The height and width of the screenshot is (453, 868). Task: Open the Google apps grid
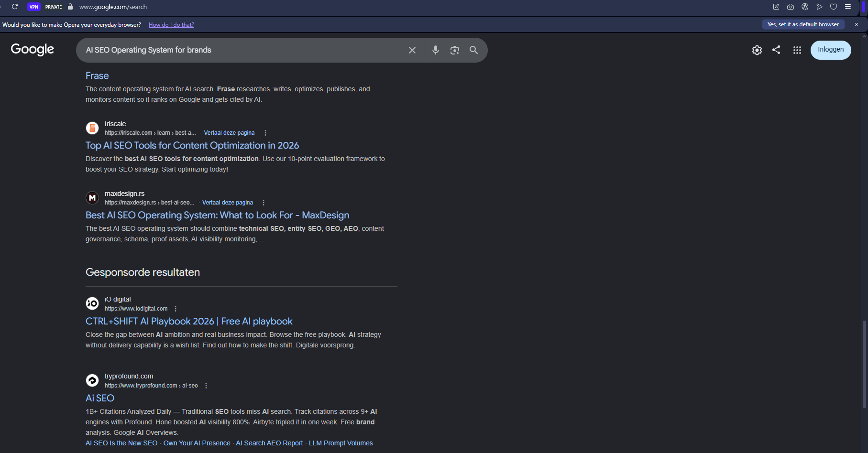(x=797, y=50)
